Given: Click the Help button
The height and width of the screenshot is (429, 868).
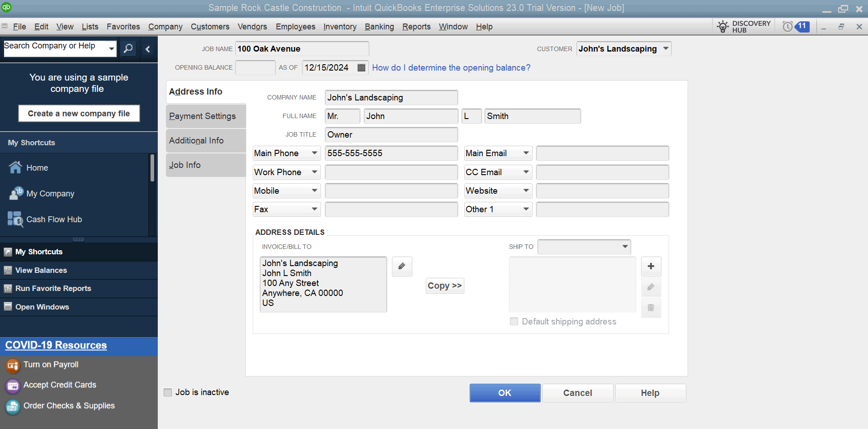Looking at the screenshot, I should coord(651,393).
